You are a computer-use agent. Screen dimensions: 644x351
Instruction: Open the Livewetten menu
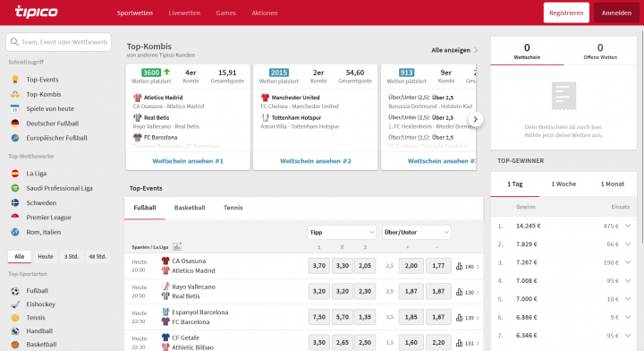pyautogui.click(x=184, y=13)
